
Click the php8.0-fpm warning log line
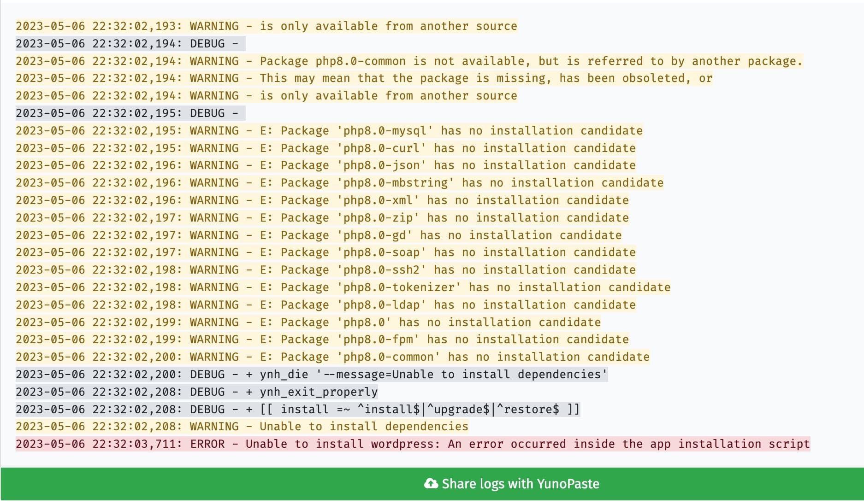(x=322, y=340)
